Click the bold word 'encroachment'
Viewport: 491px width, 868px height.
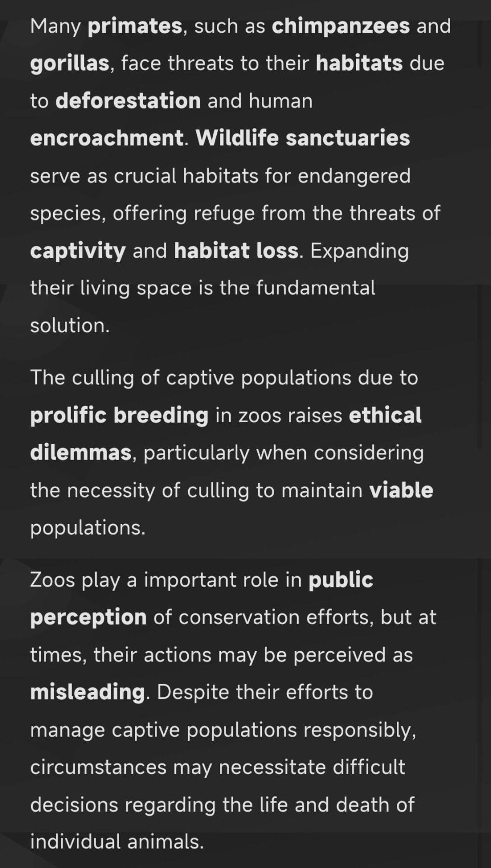click(x=106, y=138)
